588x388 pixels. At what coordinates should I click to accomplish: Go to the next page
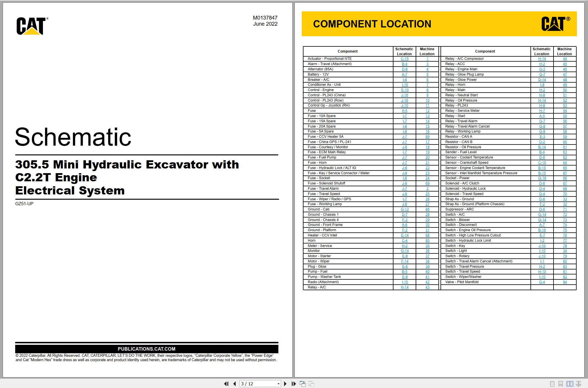point(285,384)
